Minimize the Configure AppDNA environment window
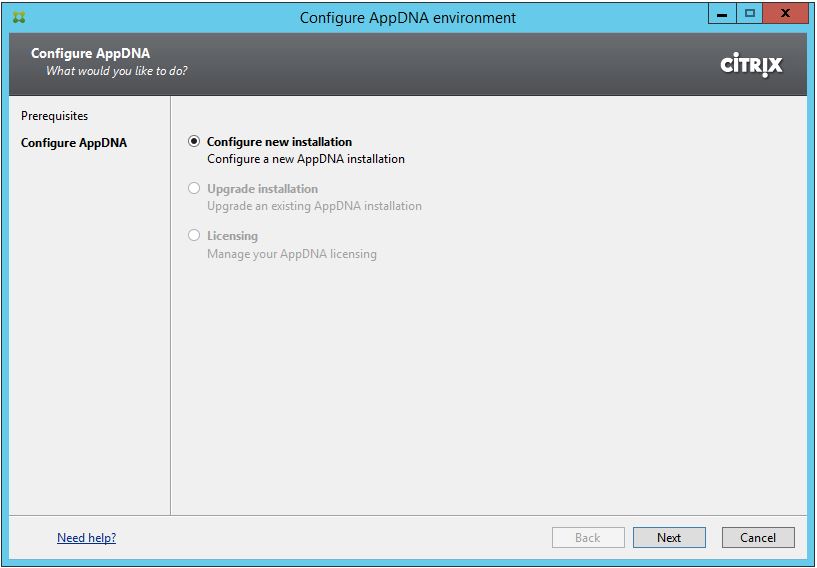 722,14
